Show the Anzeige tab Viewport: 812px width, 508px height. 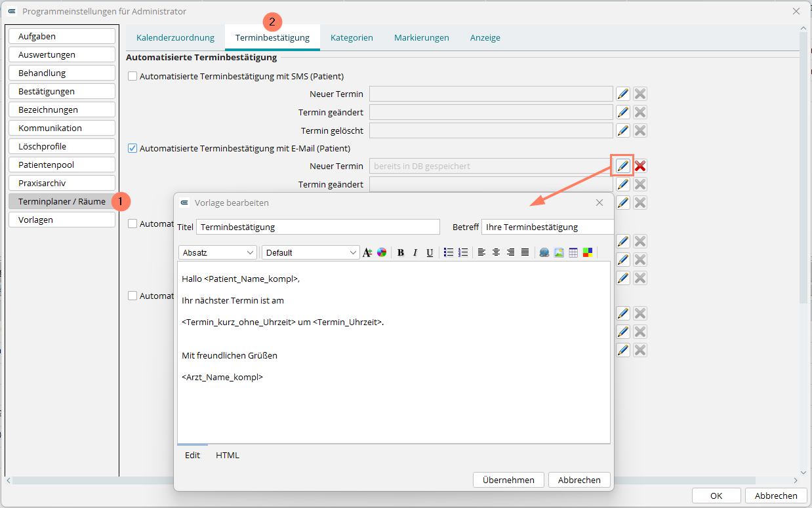[485, 37]
